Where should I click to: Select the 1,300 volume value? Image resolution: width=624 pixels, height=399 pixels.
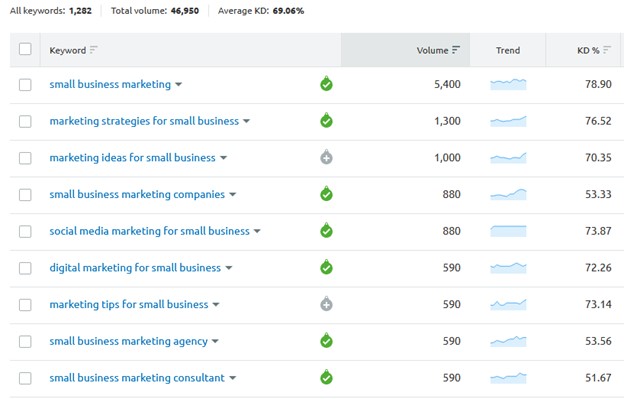(x=447, y=121)
